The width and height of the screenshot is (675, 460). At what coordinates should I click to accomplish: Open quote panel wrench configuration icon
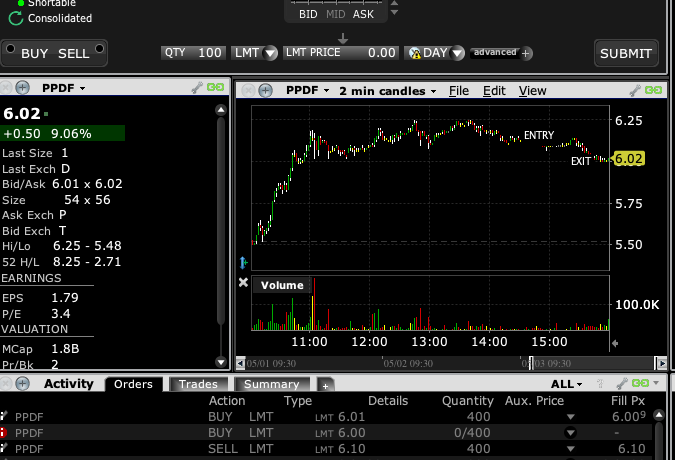(197, 88)
